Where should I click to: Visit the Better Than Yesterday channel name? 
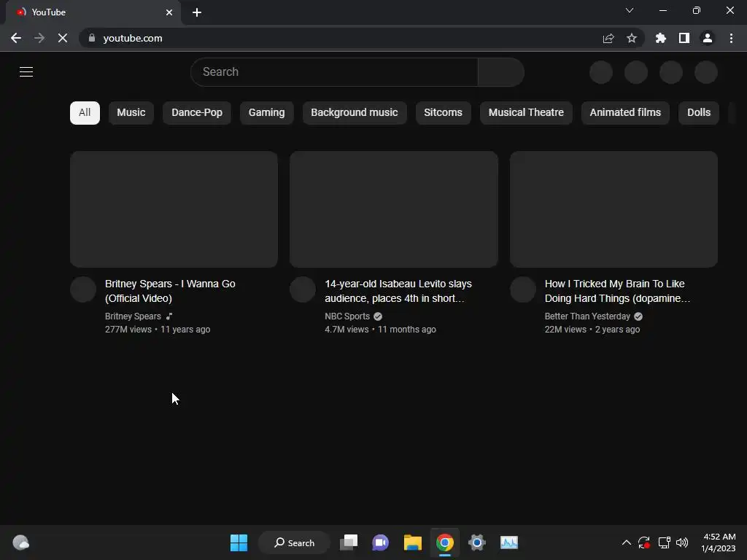tap(587, 316)
